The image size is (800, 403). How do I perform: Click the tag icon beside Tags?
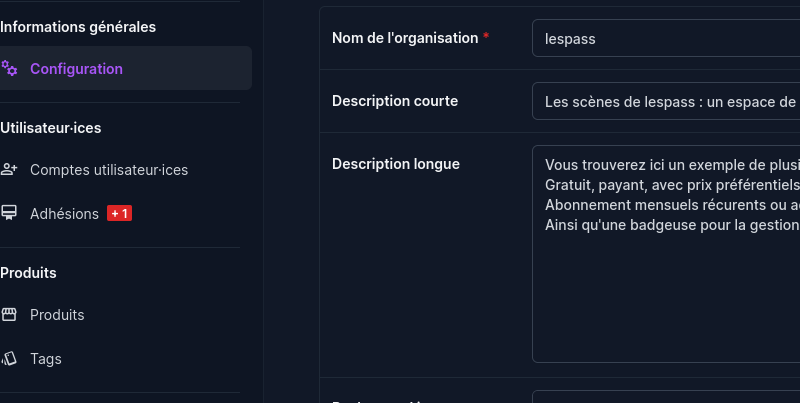[9, 359]
